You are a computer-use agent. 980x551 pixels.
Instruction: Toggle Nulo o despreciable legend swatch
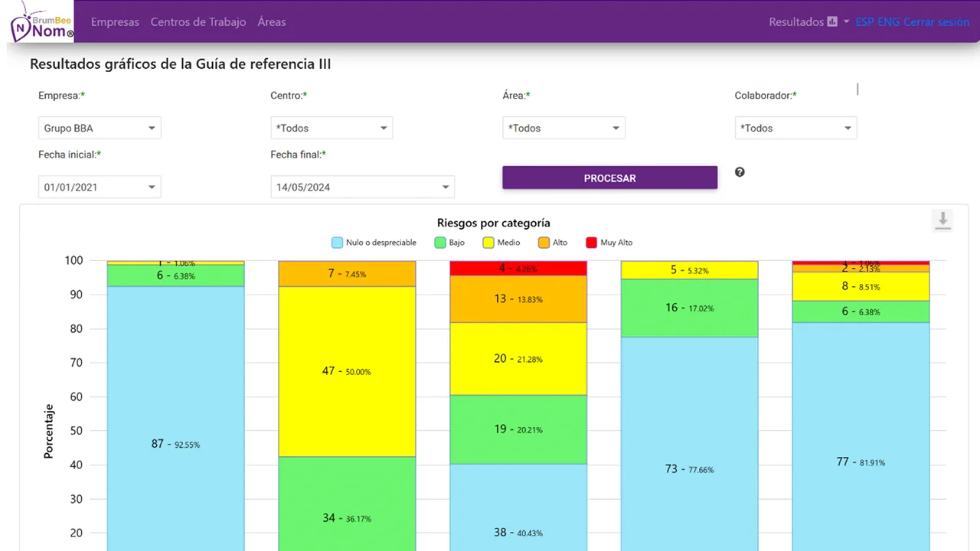click(337, 243)
